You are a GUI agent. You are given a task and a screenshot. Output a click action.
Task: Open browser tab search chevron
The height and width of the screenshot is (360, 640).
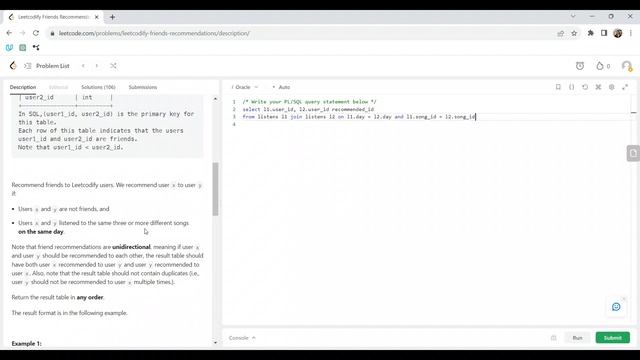pyautogui.click(x=573, y=16)
